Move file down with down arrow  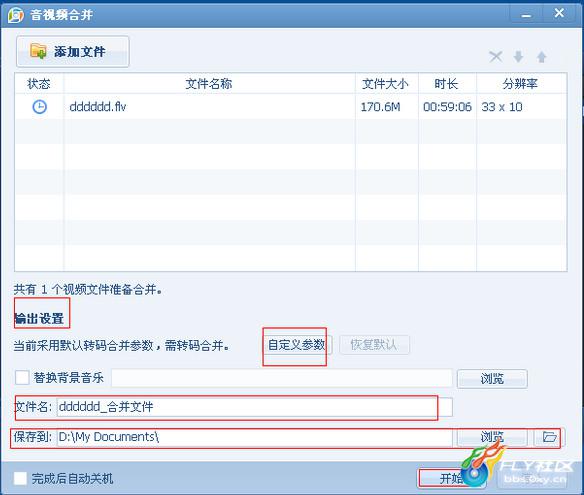[x=518, y=57]
